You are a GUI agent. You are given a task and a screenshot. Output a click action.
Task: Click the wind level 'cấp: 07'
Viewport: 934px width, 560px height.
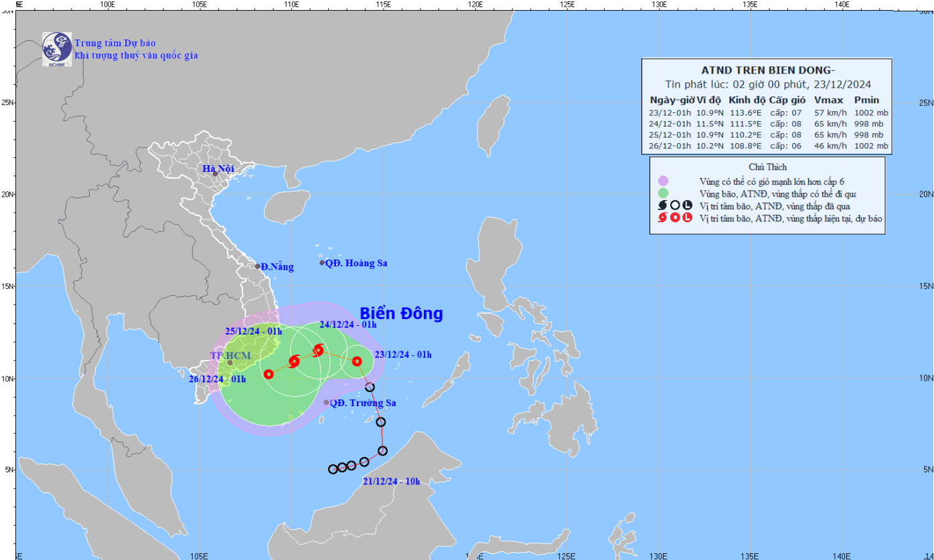coord(785,112)
